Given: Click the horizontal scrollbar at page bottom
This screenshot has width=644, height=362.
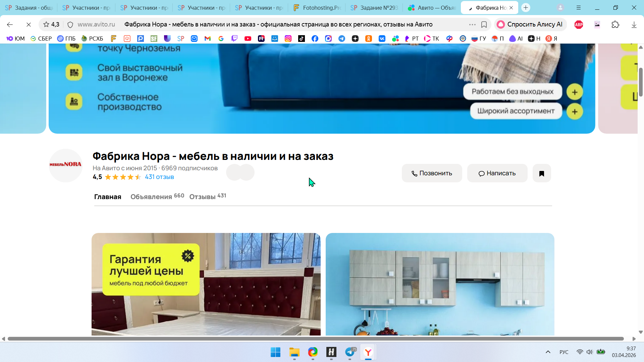Looking at the screenshot, I should click(315, 339).
